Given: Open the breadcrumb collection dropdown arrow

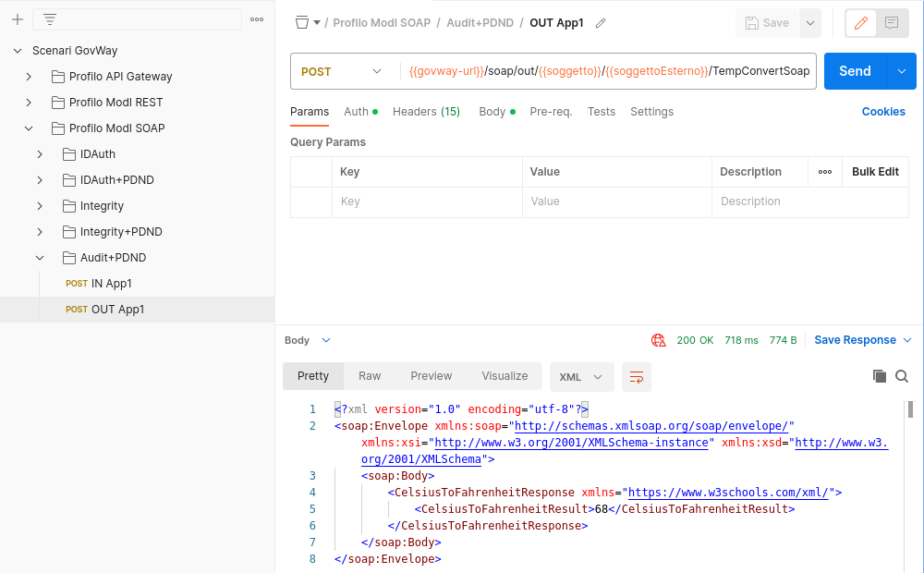Looking at the screenshot, I should coord(316,23).
